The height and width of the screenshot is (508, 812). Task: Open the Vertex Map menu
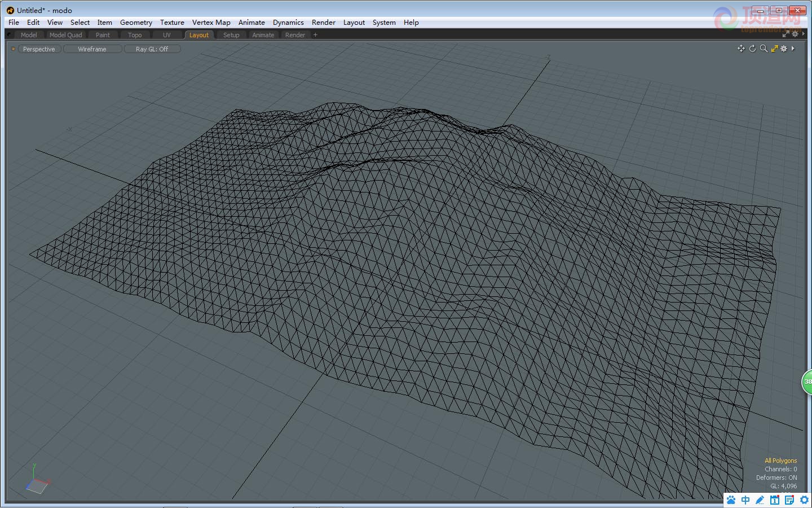click(x=211, y=23)
